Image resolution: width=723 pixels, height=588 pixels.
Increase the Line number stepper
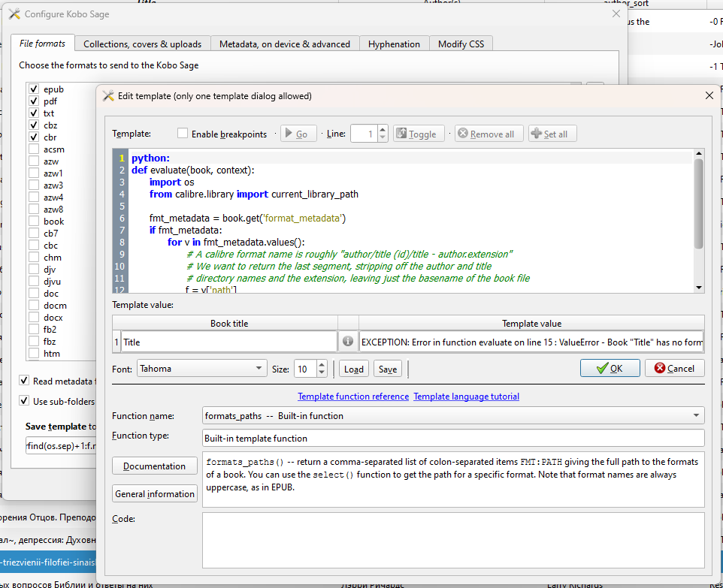pyautogui.click(x=383, y=129)
